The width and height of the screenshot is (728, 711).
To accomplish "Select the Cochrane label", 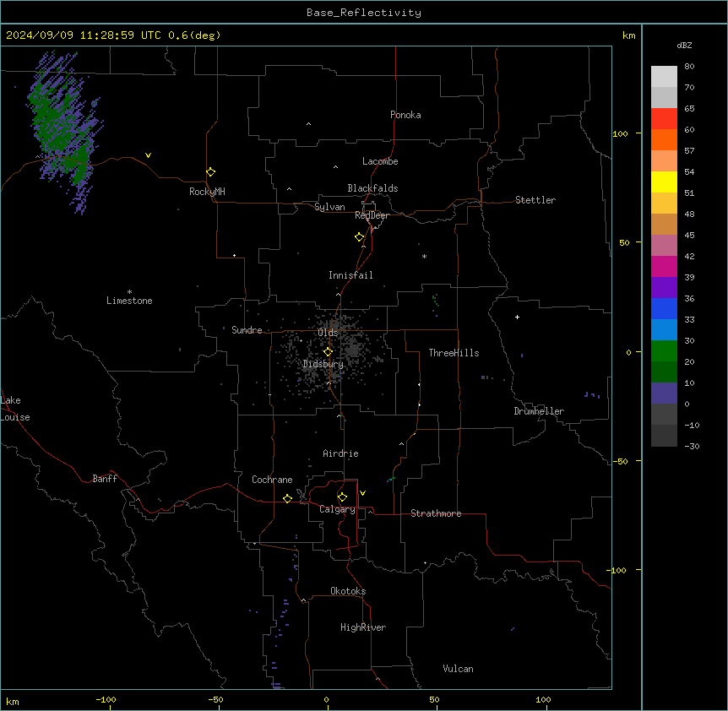I will coord(272,480).
